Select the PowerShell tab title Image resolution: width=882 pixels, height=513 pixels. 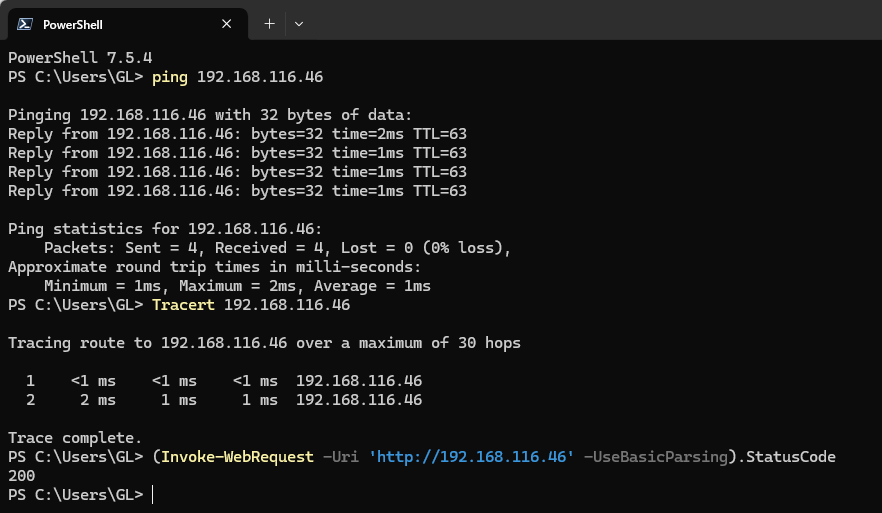click(73, 24)
